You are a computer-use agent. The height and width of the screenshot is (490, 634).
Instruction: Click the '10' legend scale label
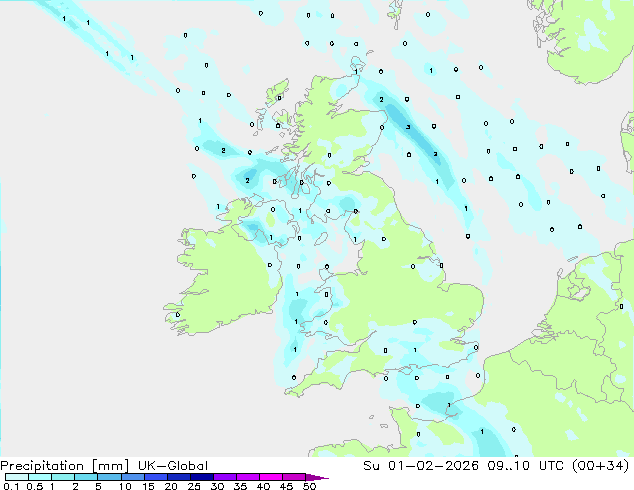125,486
